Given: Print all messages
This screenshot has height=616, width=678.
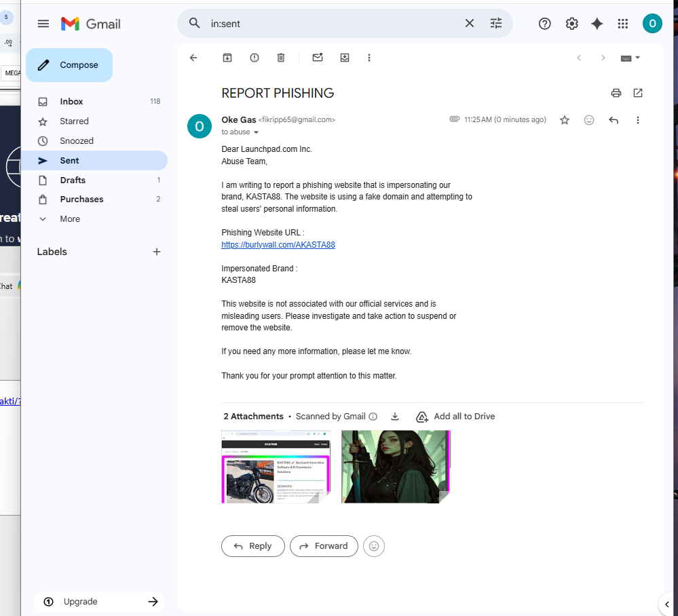Looking at the screenshot, I should point(616,93).
